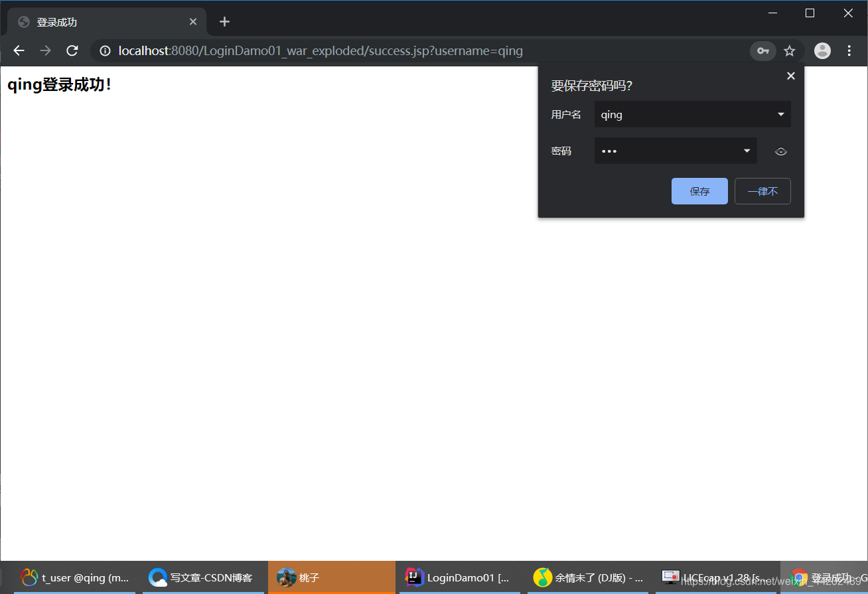868x594 pixels.
Task: Open a new tab with plus button
Action: pos(224,22)
